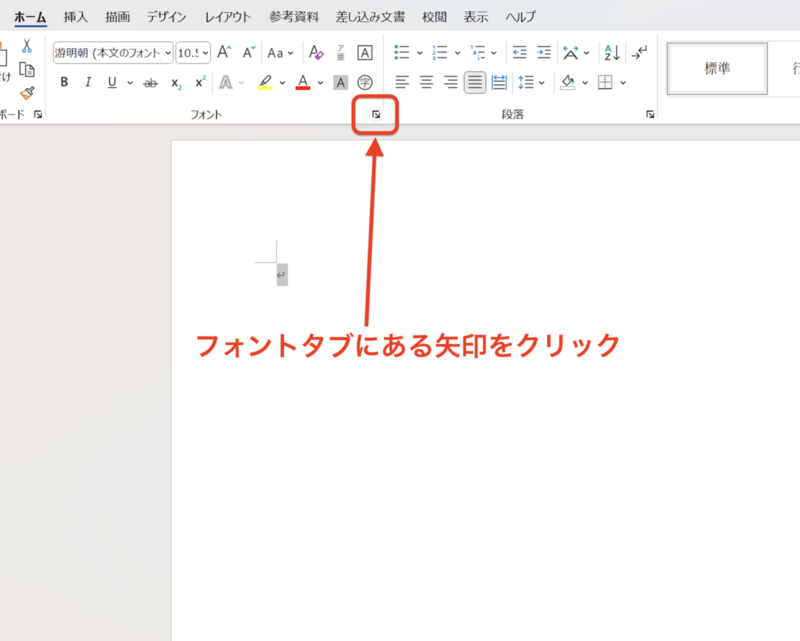Open change case Aa dropdown
This screenshot has height=641, width=800.
pyautogui.click(x=281, y=53)
